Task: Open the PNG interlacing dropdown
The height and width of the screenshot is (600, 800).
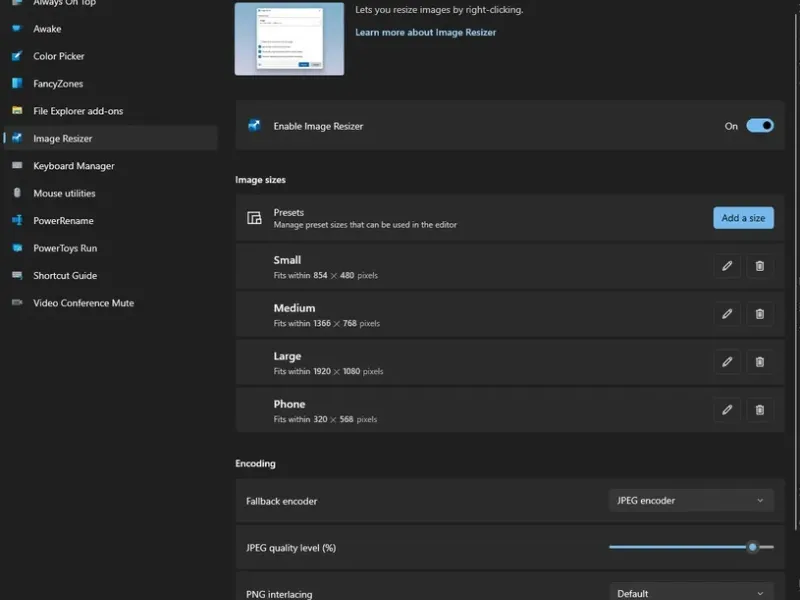Action: [x=691, y=593]
